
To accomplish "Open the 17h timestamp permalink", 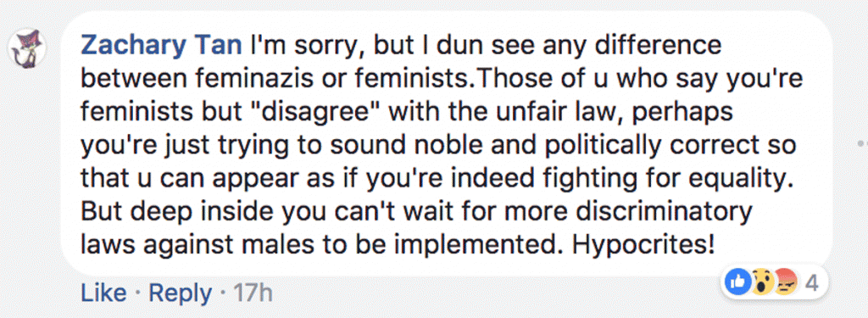I will (253, 293).
